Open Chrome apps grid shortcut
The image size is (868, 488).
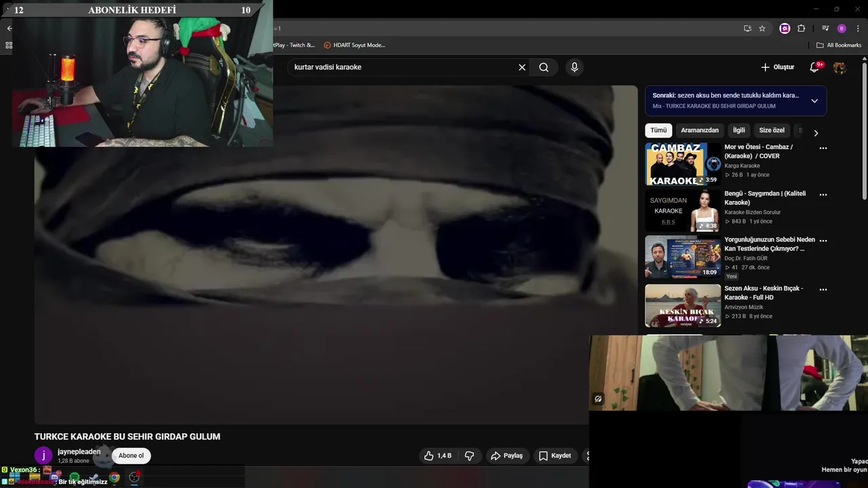point(9,45)
